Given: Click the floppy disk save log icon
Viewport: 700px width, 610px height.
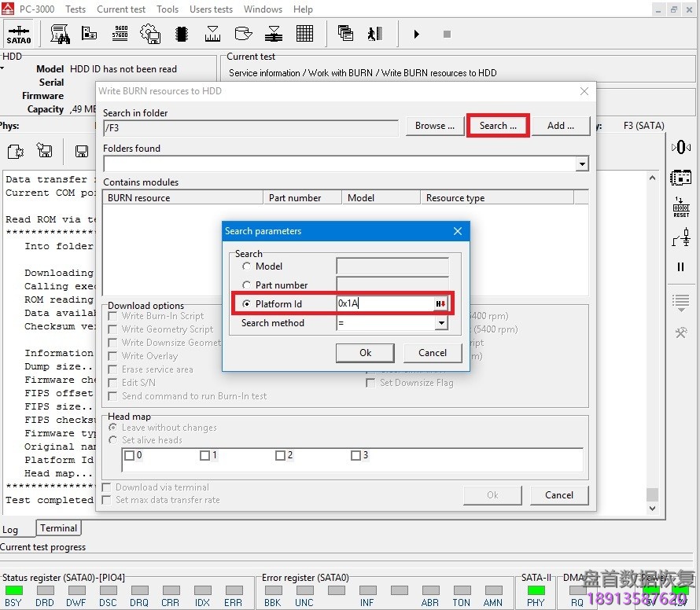Looking at the screenshot, I should (x=81, y=151).
